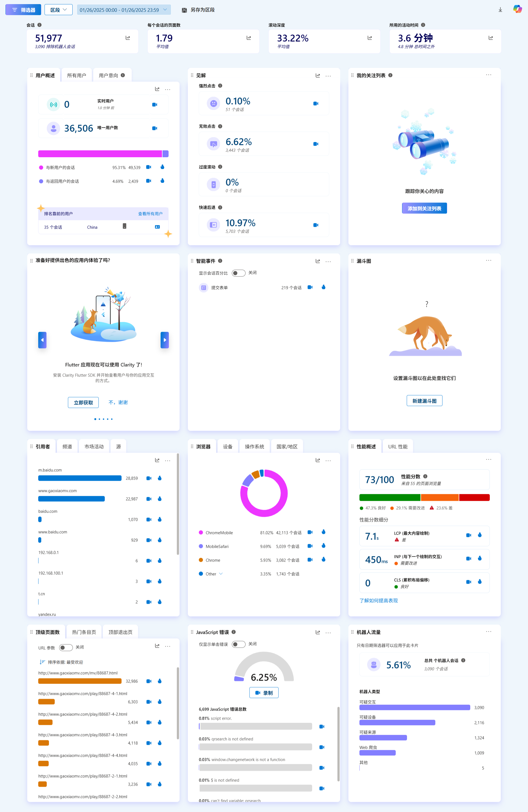Open the trend chart icon on the Sessions (会话) card

[128, 38]
